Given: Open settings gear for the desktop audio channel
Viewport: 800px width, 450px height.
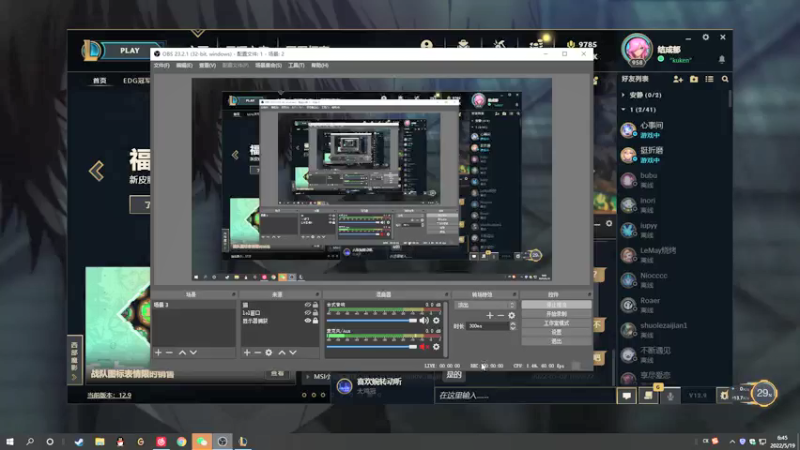Looking at the screenshot, I should 436,320.
